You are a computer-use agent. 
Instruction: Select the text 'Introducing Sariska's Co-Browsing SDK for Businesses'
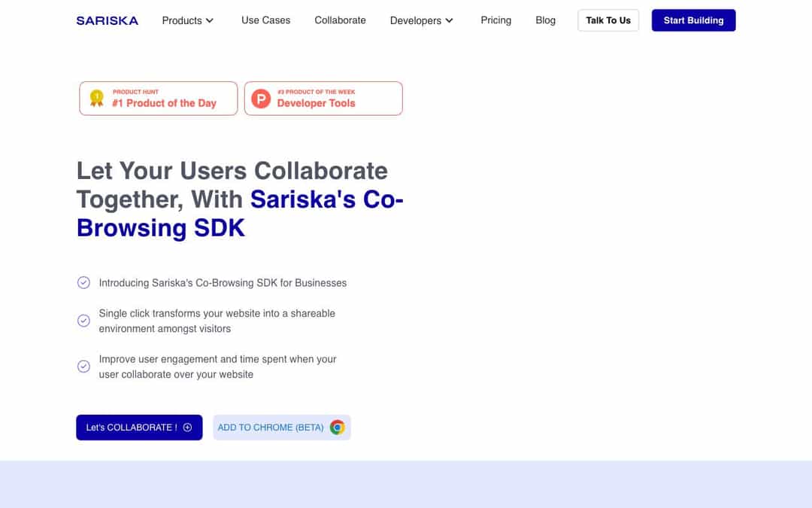click(x=223, y=283)
